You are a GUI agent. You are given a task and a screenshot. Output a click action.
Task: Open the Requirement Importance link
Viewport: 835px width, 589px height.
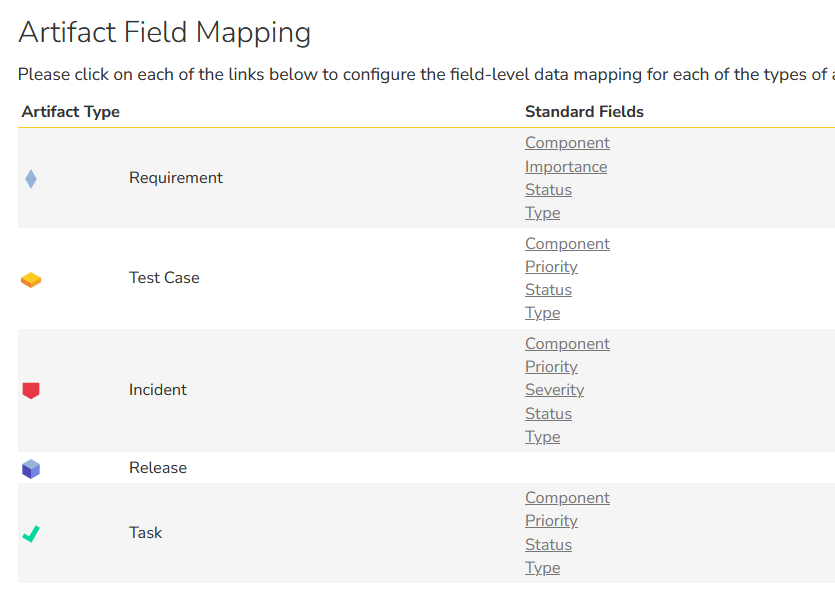[566, 167]
